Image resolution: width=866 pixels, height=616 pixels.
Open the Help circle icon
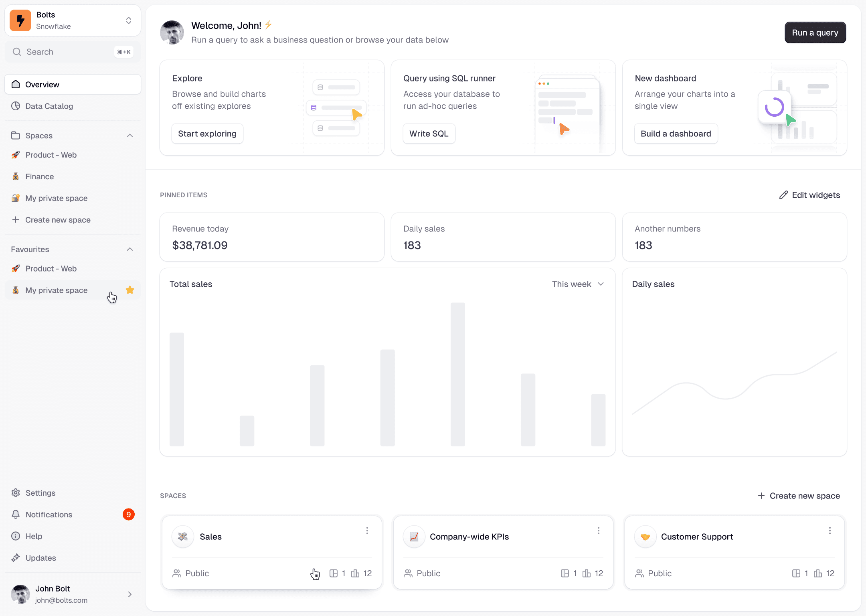[16, 536]
